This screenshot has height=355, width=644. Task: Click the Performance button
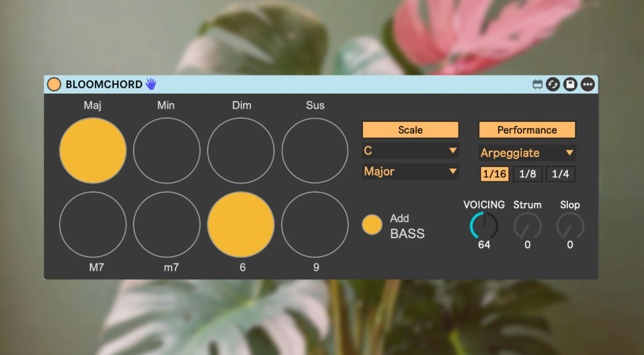527,129
